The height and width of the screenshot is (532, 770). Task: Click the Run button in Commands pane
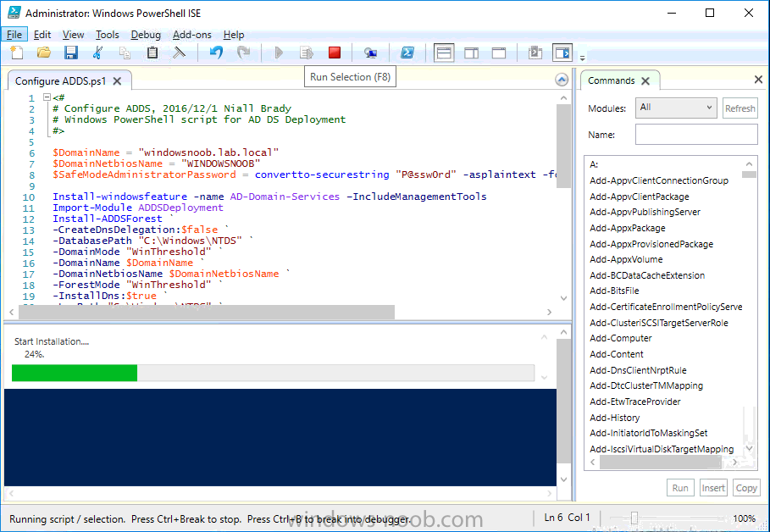click(x=680, y=488)
